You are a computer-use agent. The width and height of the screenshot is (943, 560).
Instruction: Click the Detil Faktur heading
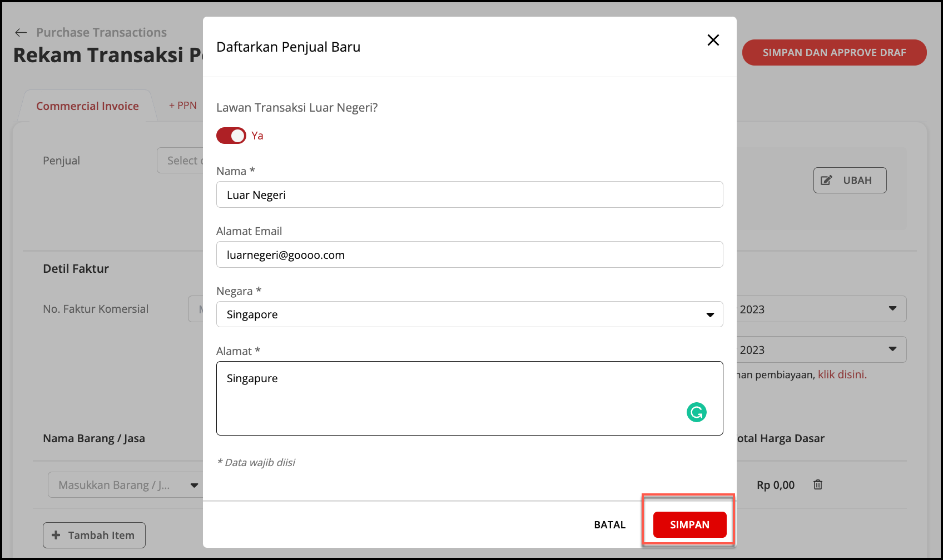click(76, 268)
